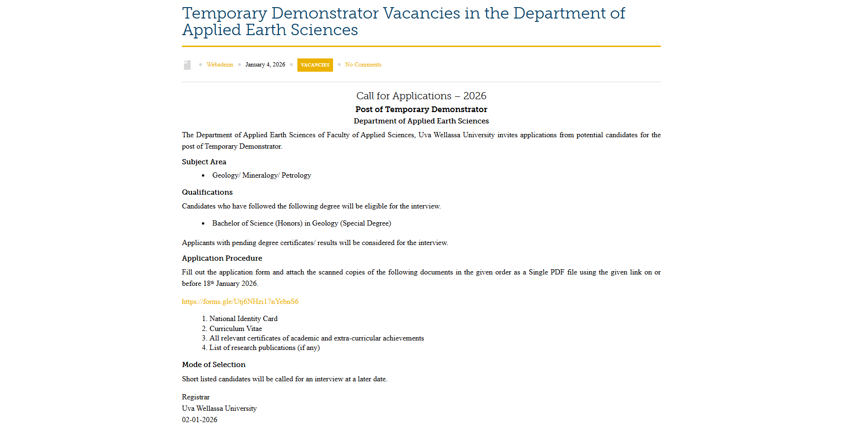Click the Application Procedure heading
868x425 pixels.
tap(222, 258)
